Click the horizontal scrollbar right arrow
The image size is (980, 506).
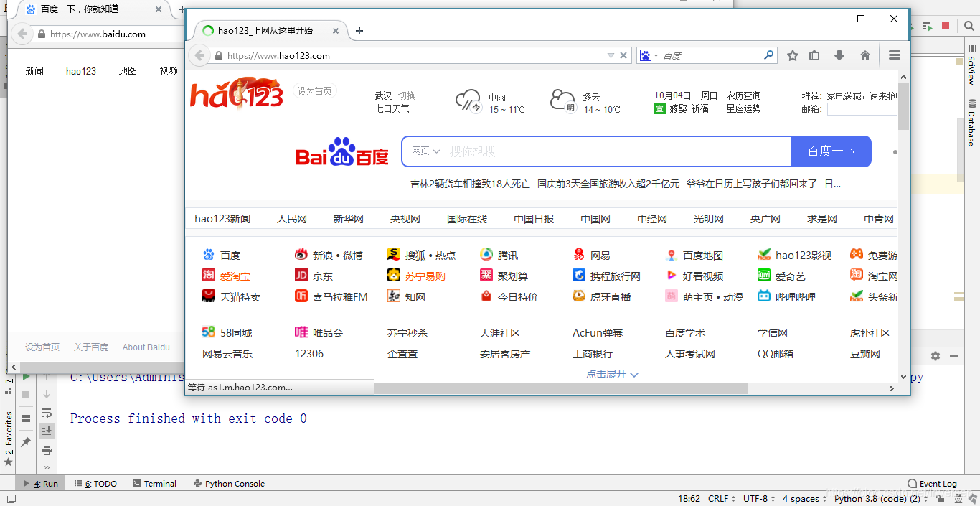892,388
